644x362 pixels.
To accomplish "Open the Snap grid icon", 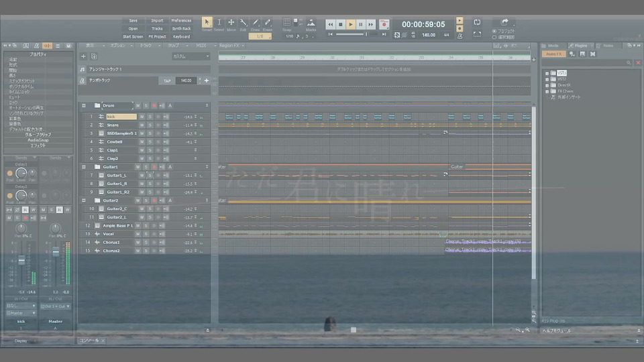I will click(287, 23).
